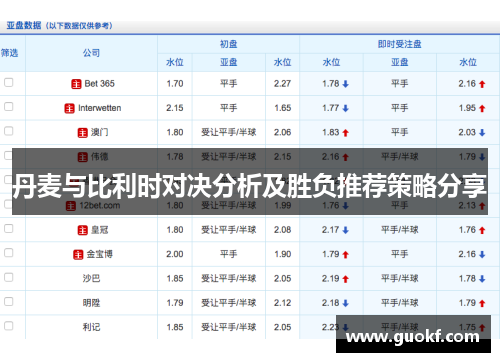Click the 公司 column header
The height and width of the screenshot is (362, 500).
pyautogui.click(x=91, y=53)
